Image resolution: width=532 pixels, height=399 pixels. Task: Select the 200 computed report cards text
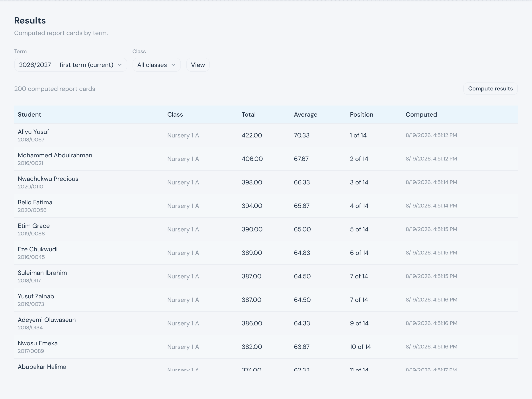(x=55, y=89)
